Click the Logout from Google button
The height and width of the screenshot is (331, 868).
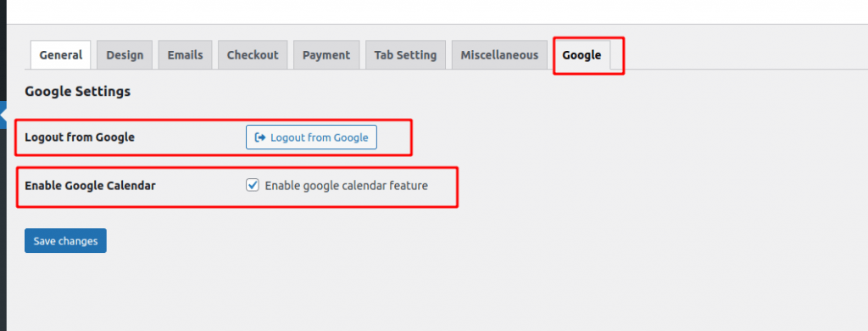[311, 137]
